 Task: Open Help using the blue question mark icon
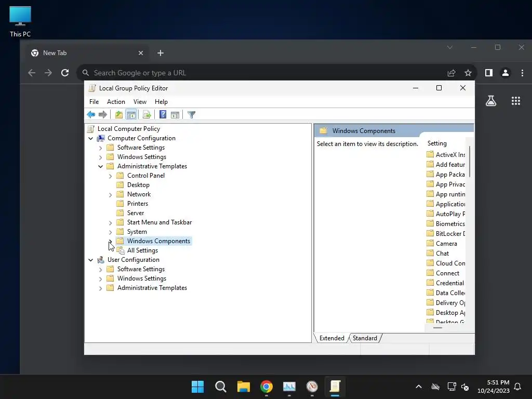point(163,115)
